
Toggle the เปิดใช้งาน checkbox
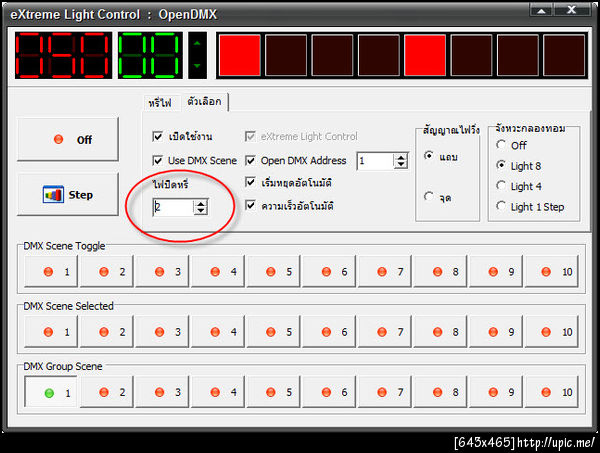(x=157, y=136)
